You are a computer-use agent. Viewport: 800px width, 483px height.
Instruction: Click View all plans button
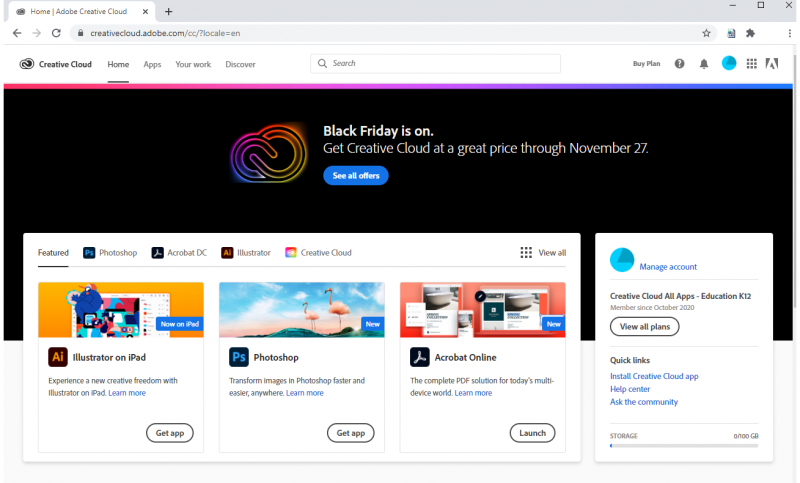point(644,326)
